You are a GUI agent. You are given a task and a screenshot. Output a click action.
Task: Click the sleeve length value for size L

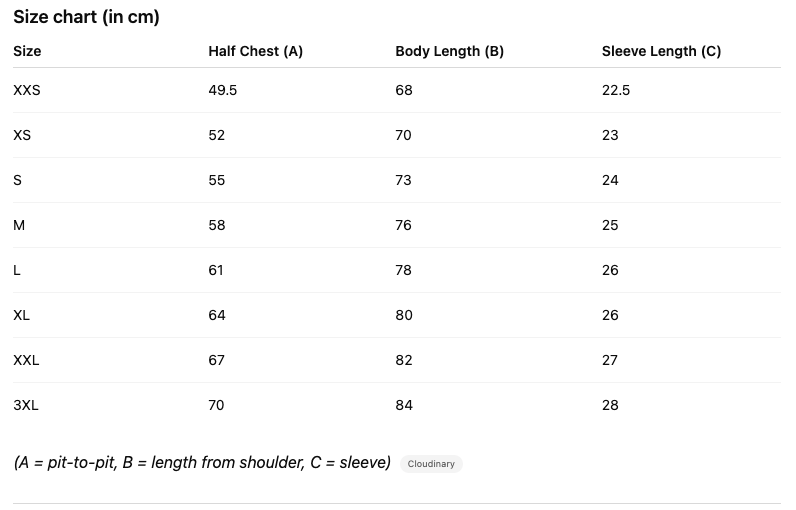point(610,270)
